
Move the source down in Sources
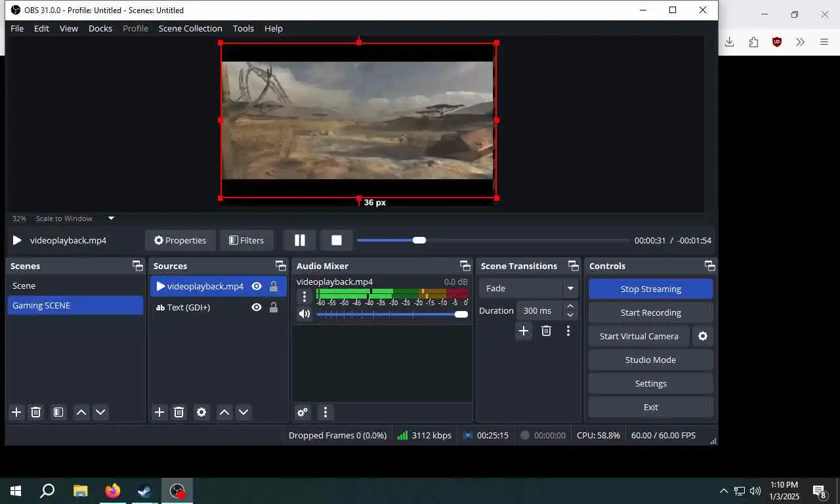tap(243, 412)
